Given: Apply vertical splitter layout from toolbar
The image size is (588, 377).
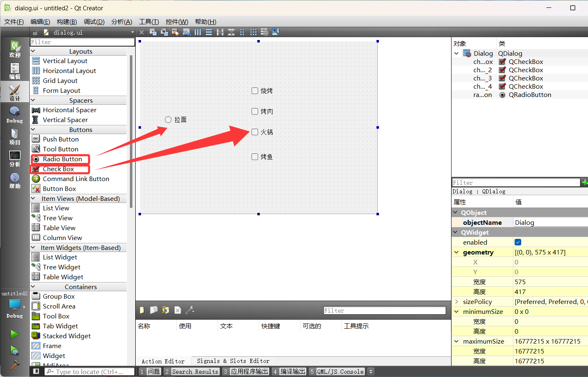Looking at the screenshot, I should (231, 32).
